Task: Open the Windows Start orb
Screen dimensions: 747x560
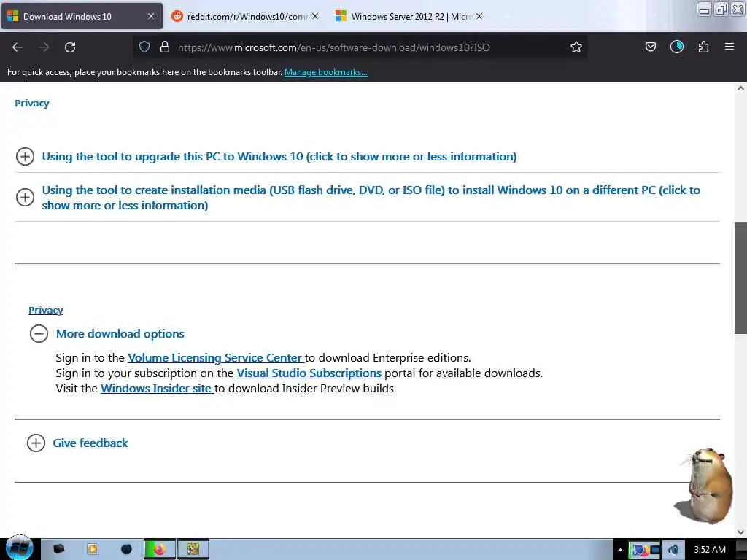Action: point(20,548)
